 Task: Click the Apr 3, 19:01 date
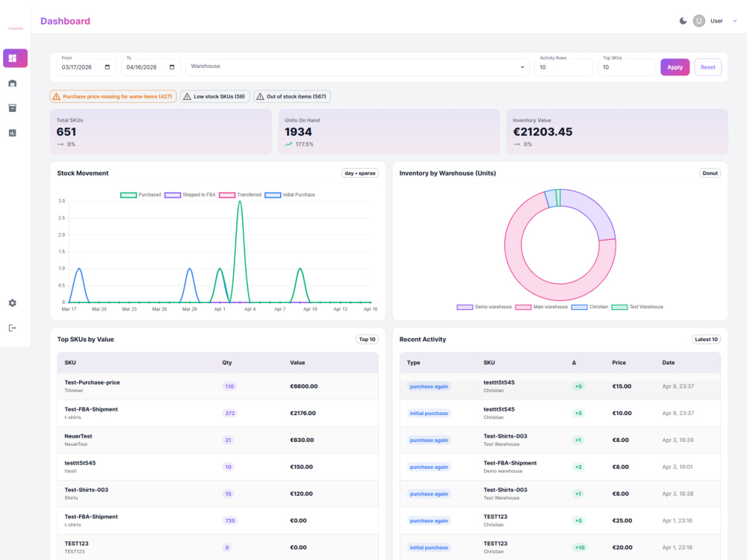(678, 467)
